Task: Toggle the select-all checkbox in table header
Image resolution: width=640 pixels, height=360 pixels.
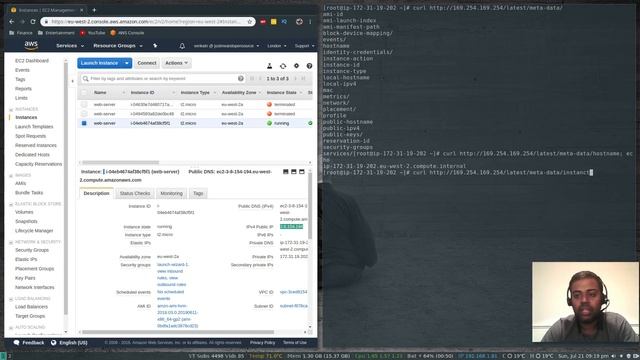Action: (84, 93)
